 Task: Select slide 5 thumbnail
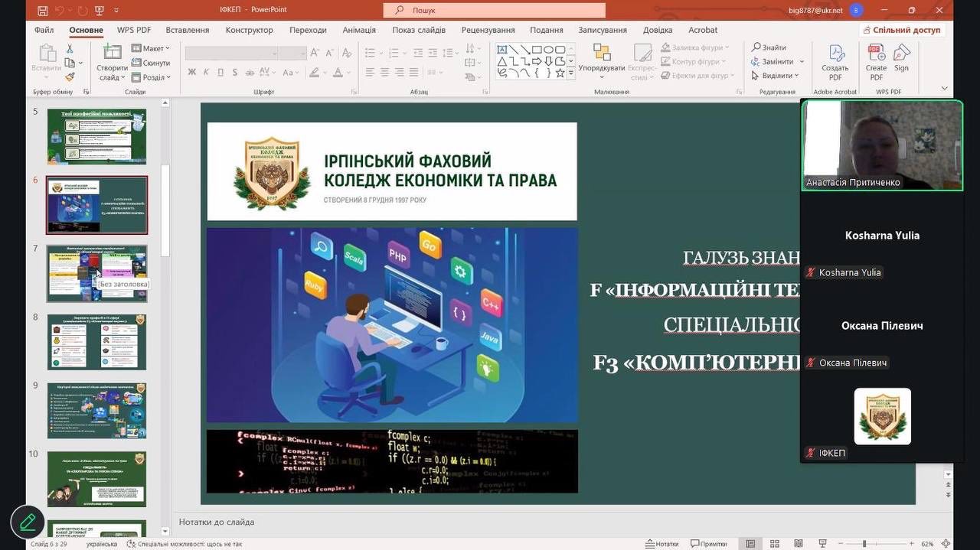pos(96,136)
